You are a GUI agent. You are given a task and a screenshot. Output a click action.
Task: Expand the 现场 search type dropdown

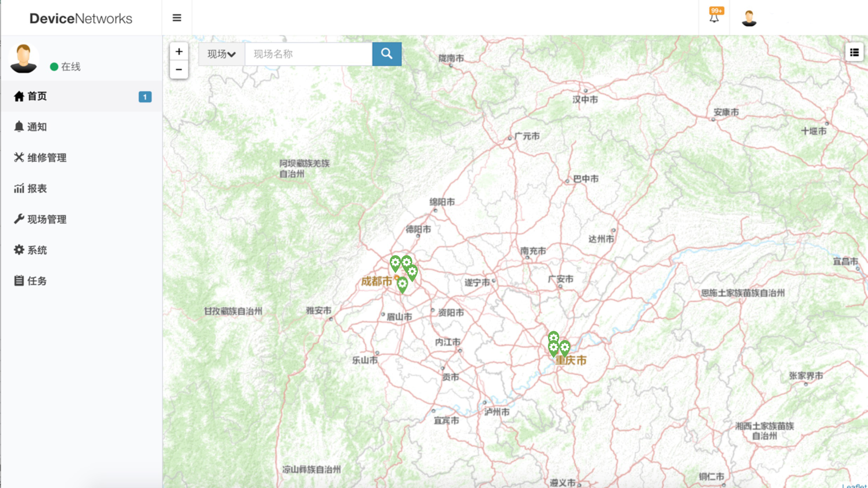coord(221,54)
